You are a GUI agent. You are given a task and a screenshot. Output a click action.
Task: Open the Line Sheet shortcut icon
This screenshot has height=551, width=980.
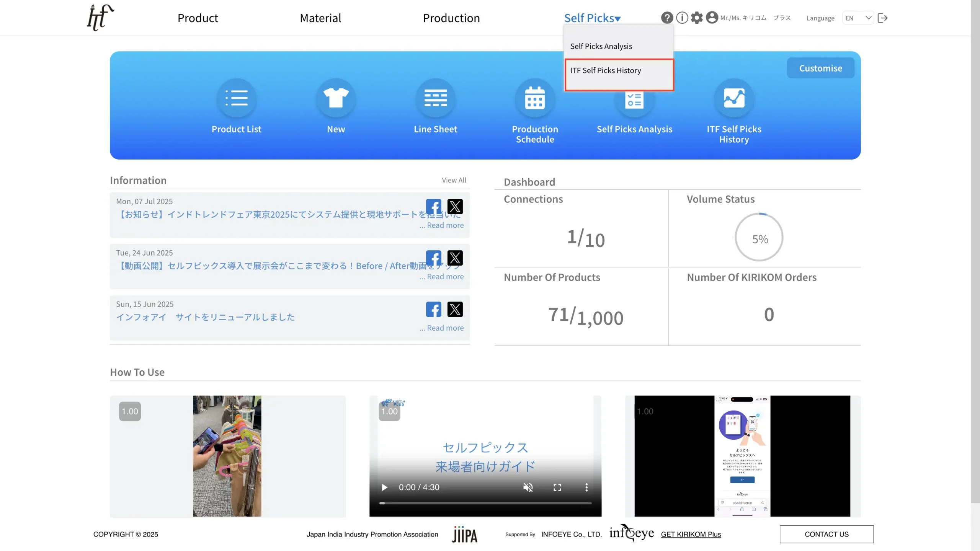click(x=436, y=98)
